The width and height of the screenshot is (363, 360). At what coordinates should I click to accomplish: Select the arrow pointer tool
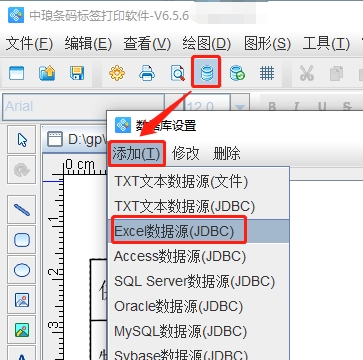click(x=22, y=140)
